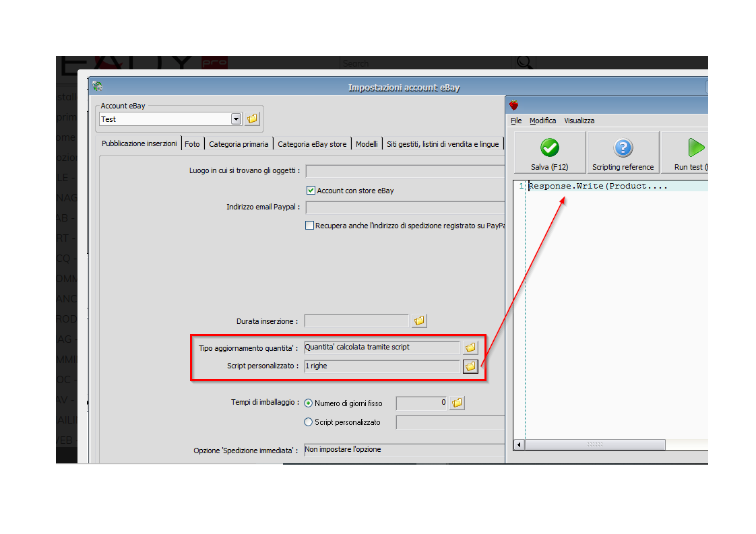This screenshot has width=756, height=534.
Task: Open Opzione 'Spedizione immediata' combo box
Action: tap(404, 450)
